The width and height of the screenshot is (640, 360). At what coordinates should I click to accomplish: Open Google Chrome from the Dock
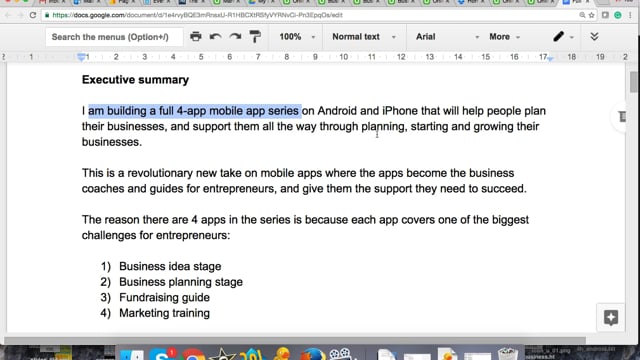[x=192, y=354]
